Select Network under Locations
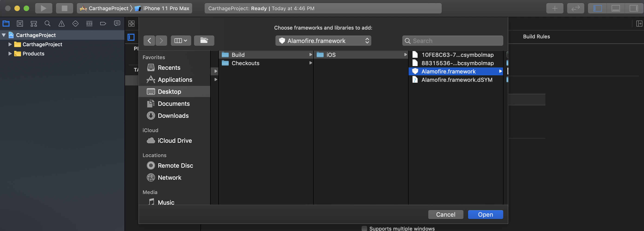The image size is (644, 231). click(175, 177)
